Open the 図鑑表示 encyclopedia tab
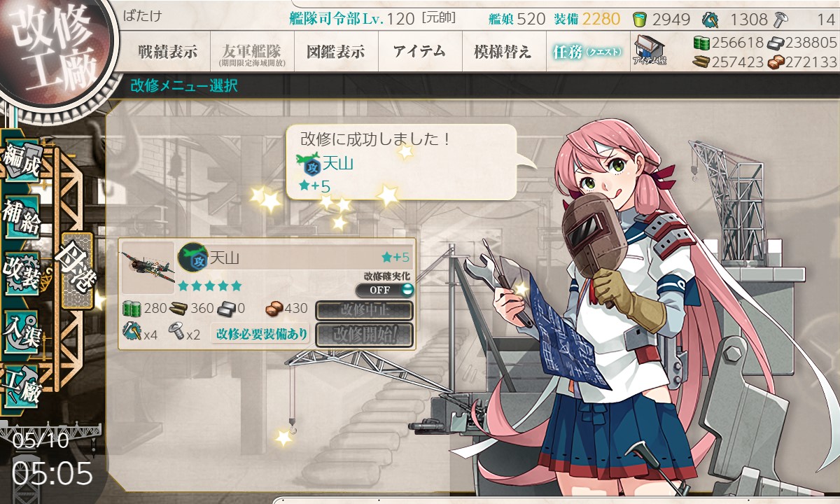840x504 pixels. pyautogui.click(x=335, y=51)
